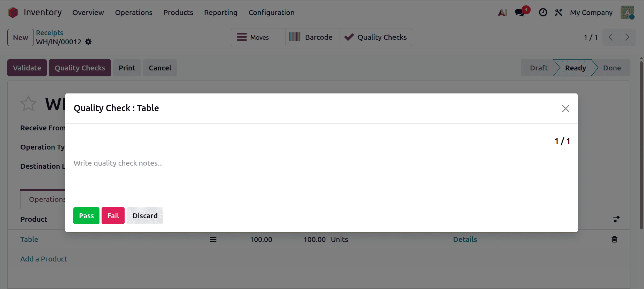
Task: Delete the Table line trash icon
Action: tap(614, 239)
